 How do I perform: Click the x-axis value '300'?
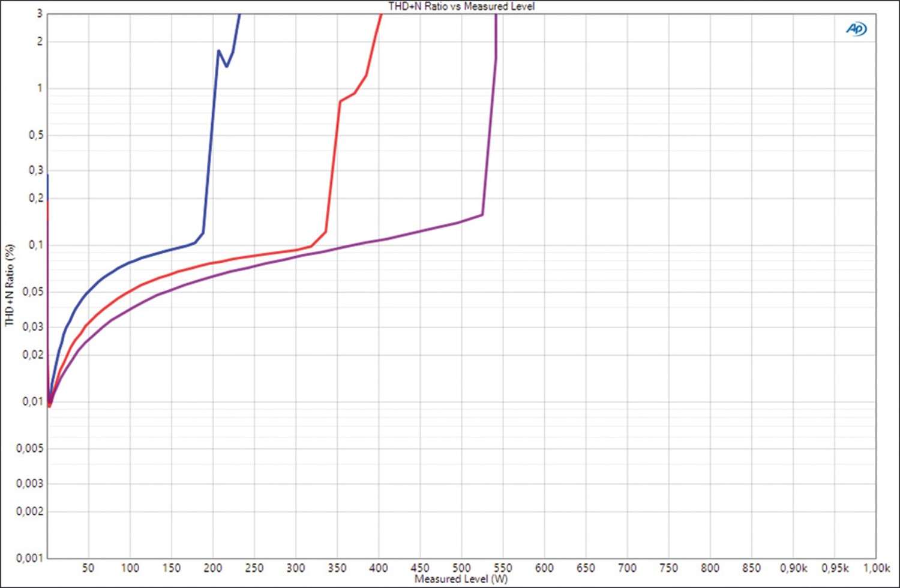point(295,568)
